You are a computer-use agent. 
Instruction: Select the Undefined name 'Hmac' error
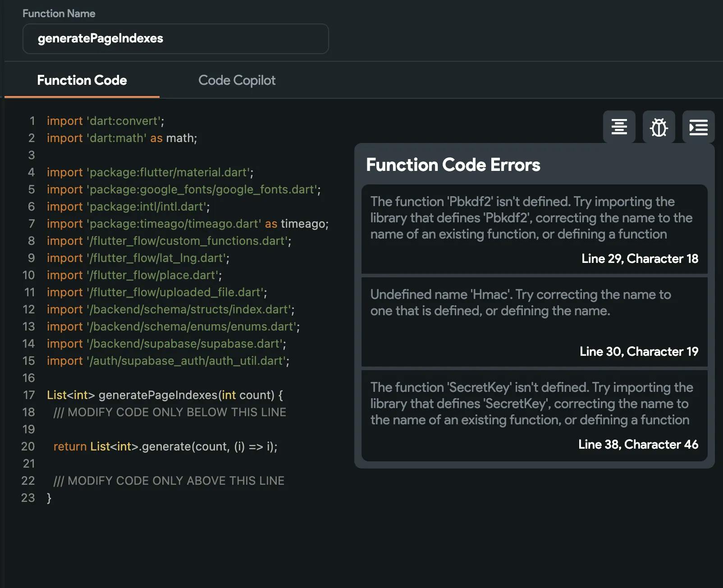tap(520, 303)
